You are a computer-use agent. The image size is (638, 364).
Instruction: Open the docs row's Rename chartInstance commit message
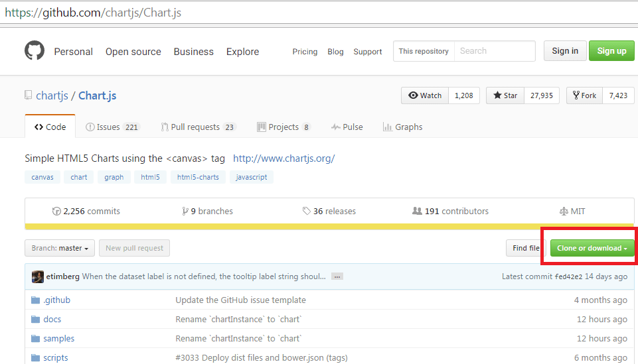pos(238,320)
